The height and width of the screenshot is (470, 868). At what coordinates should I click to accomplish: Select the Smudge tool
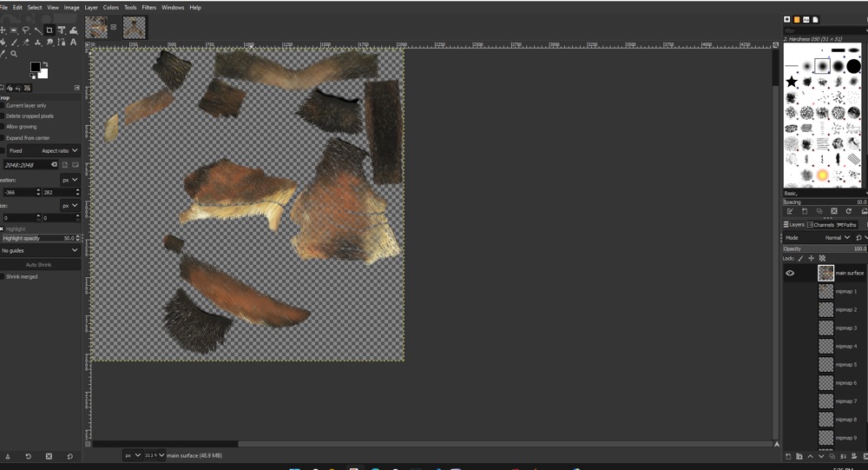pyautogui.click(x=49, y=42)
